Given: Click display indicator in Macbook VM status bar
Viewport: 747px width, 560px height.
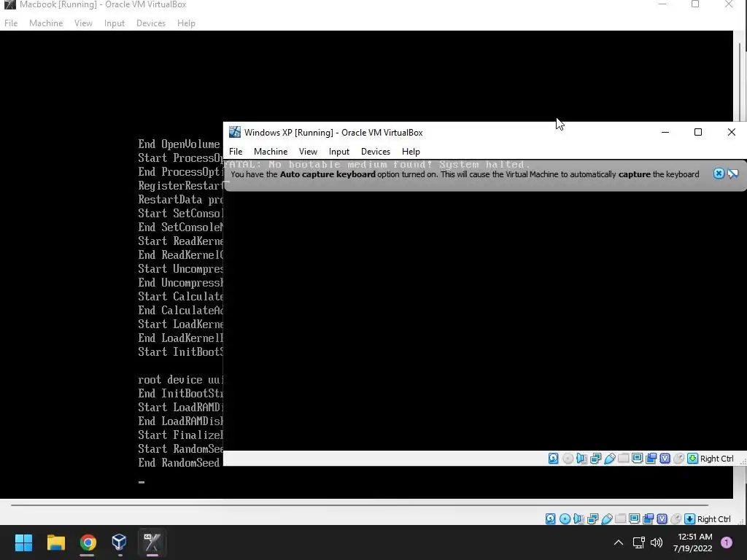Looking at the screenshot, I should (634, 519).
